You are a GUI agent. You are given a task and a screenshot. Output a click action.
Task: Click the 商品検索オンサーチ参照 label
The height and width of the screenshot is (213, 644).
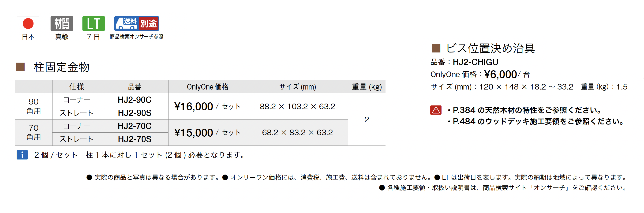136,37
